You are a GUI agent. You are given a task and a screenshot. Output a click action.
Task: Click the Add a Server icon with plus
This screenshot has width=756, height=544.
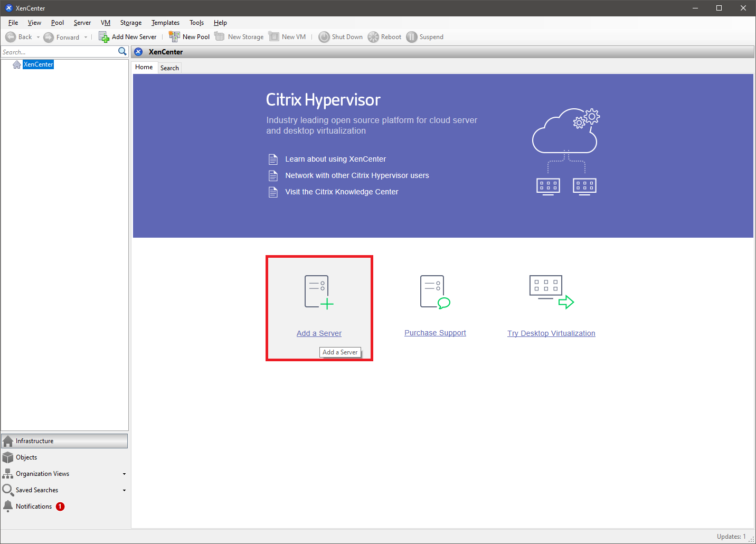tap(319, 292)
